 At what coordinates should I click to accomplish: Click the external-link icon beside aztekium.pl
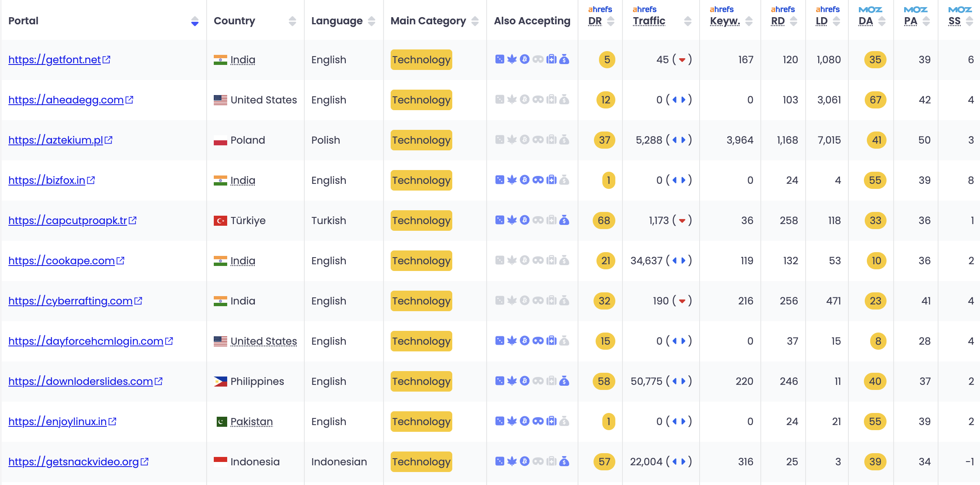point(109,140)
